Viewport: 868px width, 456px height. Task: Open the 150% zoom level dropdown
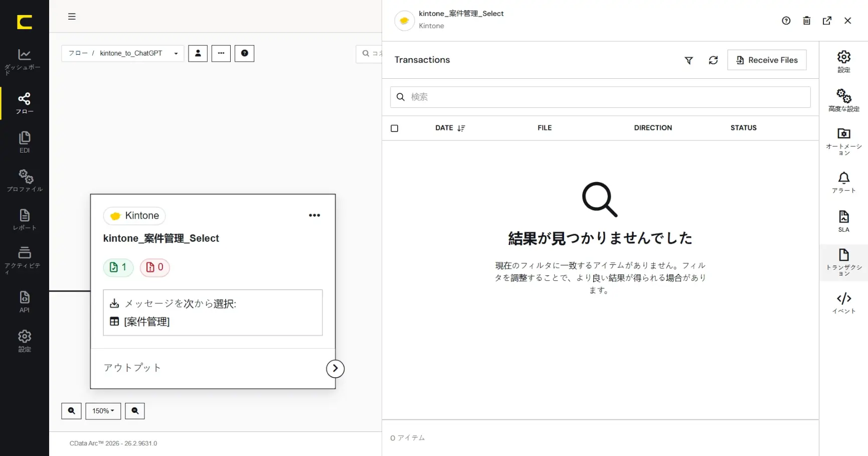pos(103,411)
